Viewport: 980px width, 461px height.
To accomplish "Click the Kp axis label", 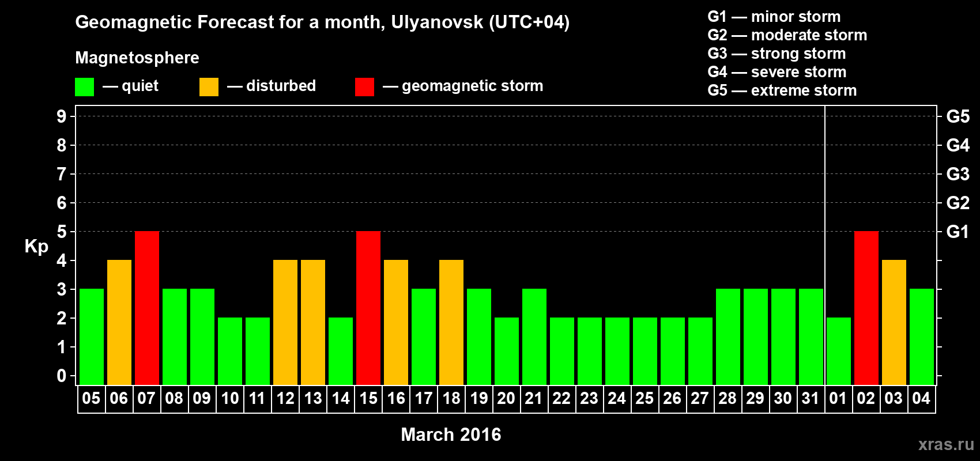I will click(x=36, y=247).
